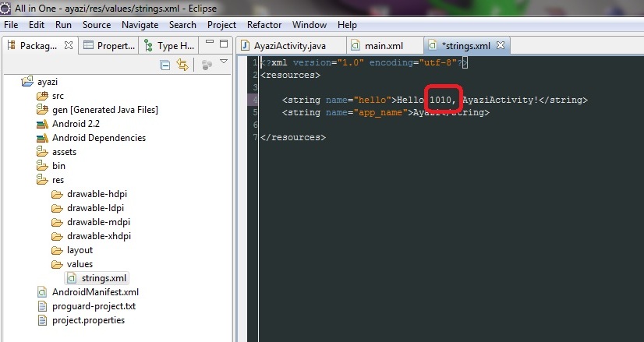Close the Package Explorer view tab

tap(69, 45)
